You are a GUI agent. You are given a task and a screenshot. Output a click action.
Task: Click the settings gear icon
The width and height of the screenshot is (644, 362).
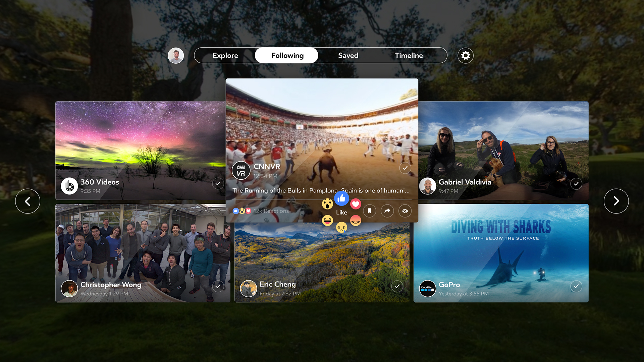tap(465, 55)
